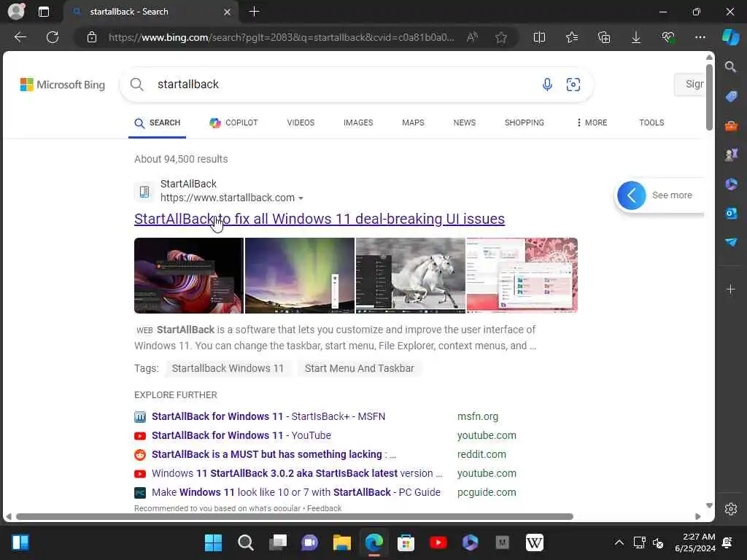
Task: Switch to Videos results
Action: 301,122
